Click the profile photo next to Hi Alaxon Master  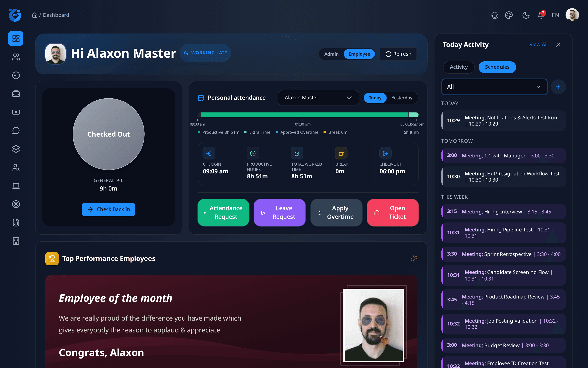(x=55, y=54)
